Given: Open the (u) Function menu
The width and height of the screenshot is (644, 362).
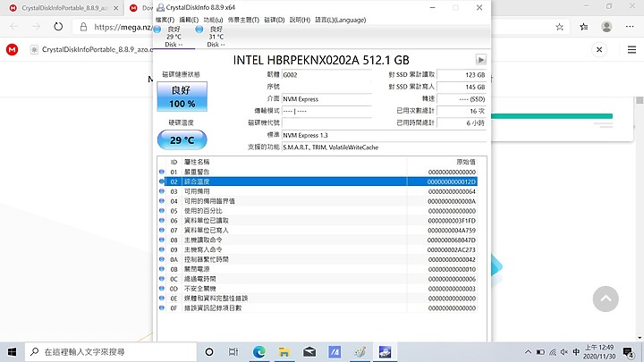Looking at the screenshot, I should (213, 20).
